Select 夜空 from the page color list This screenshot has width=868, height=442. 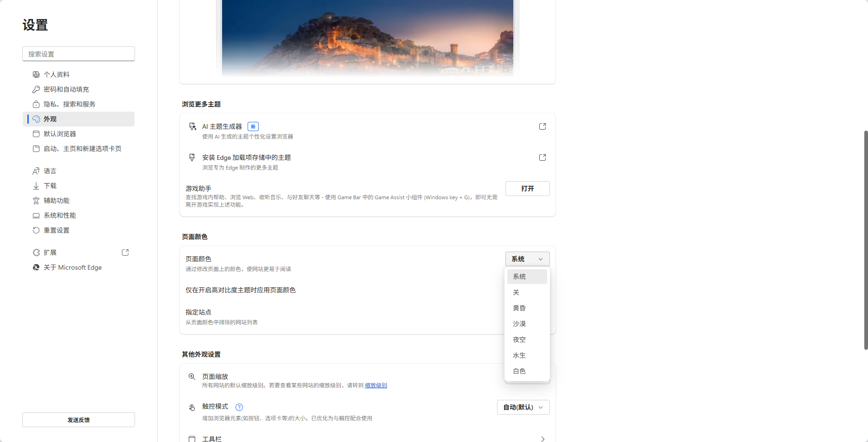(519, 339)
